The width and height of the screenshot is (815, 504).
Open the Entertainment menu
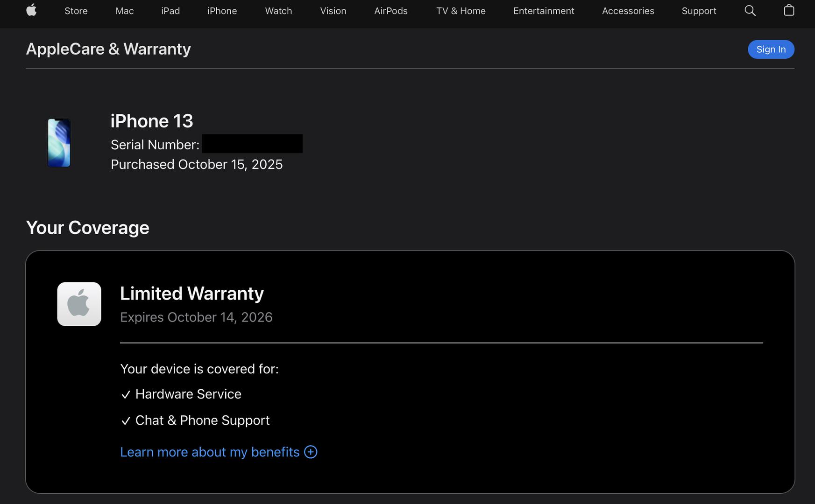(544, 11)
